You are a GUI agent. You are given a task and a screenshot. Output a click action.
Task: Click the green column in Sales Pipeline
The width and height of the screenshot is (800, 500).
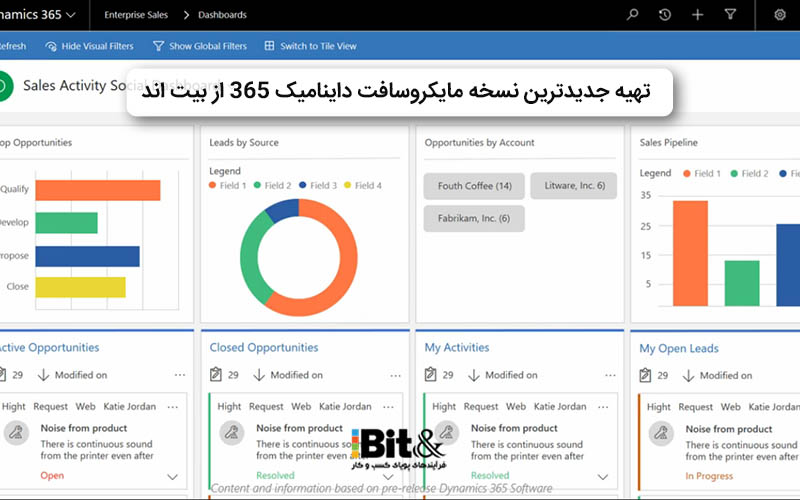742,283
